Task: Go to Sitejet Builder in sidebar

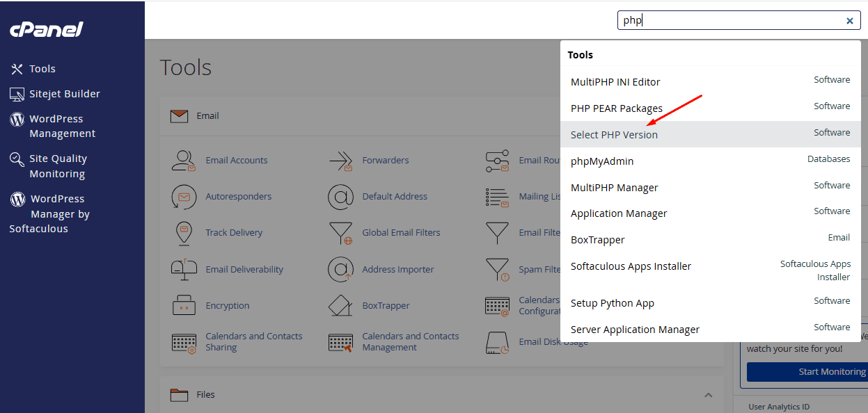Action: pyautogui.click(x=64, y=94)
